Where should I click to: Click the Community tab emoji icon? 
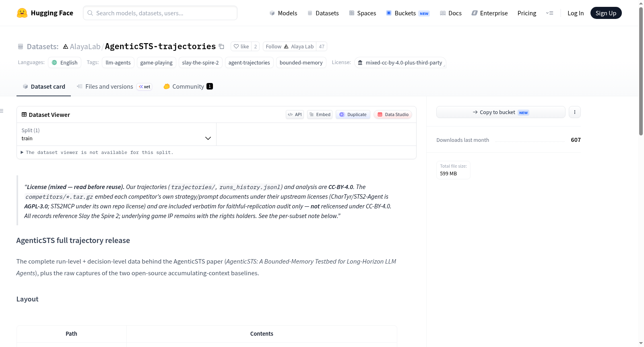click(167, 86)
